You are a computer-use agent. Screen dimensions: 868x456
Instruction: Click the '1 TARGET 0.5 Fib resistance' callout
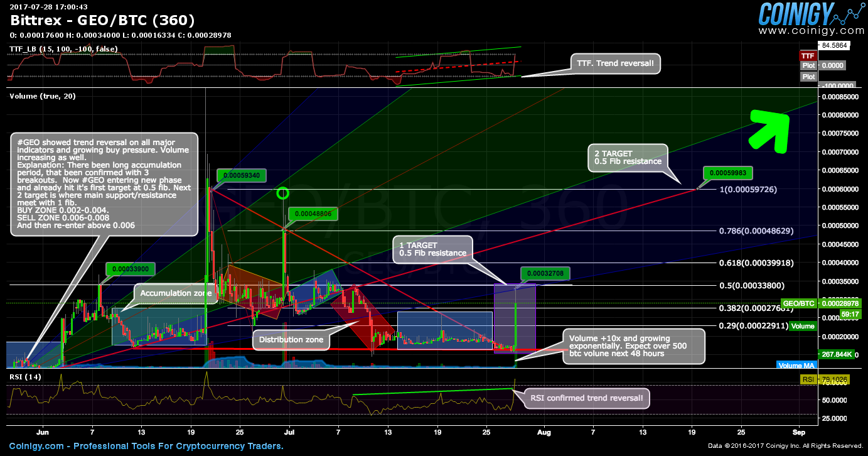point(432,249)
